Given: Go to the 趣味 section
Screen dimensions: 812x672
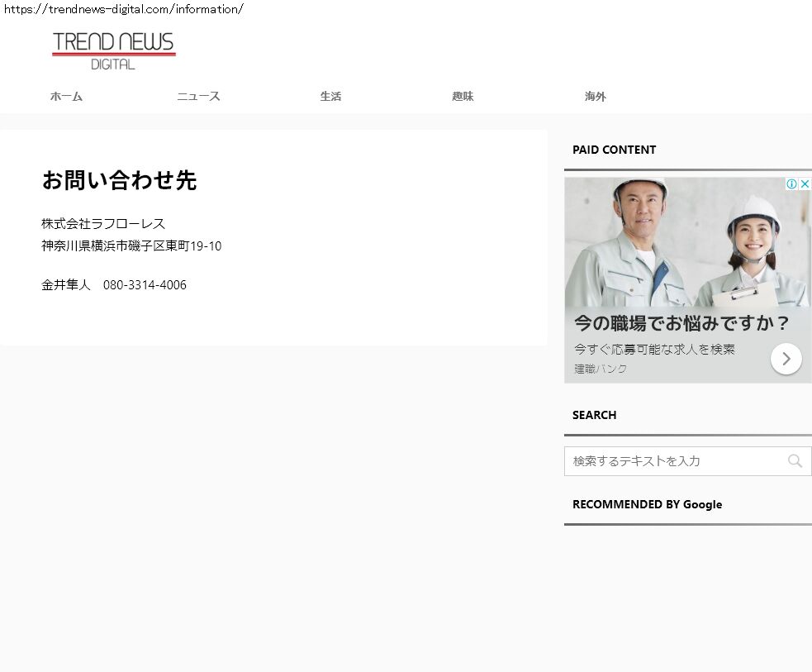Looking at the screenshot, I should (463, 97).
